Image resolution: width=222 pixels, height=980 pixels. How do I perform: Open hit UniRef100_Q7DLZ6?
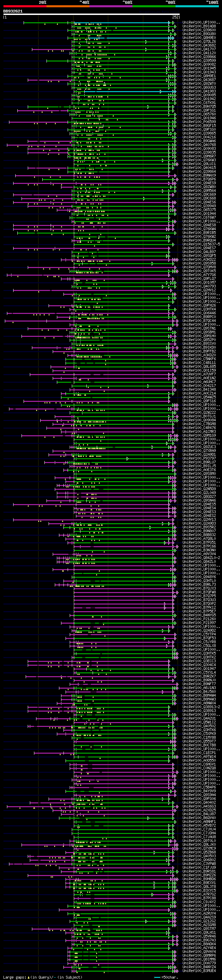(199, 41)
